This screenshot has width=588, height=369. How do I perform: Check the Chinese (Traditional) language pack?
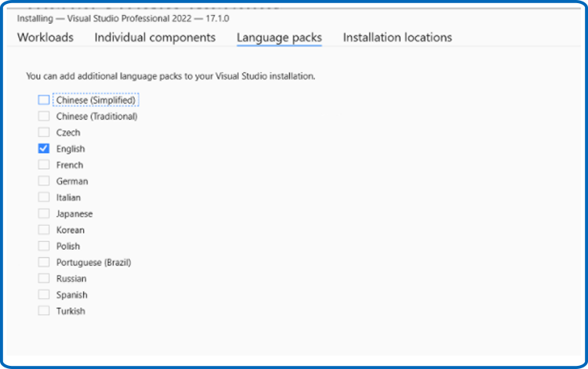tap(44, 116)
